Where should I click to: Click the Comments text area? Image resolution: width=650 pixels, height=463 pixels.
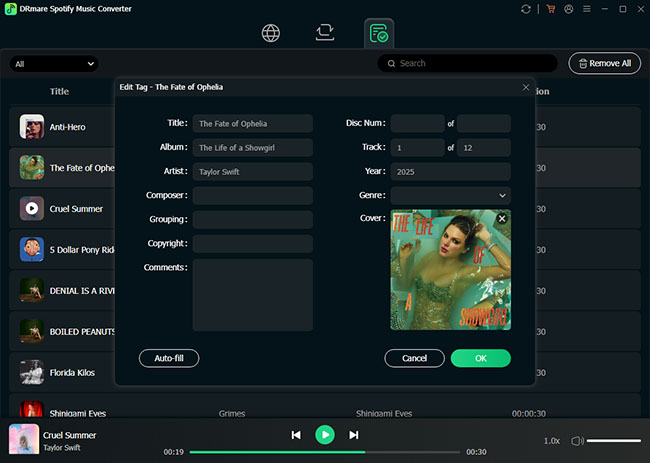tap(252, 295)
